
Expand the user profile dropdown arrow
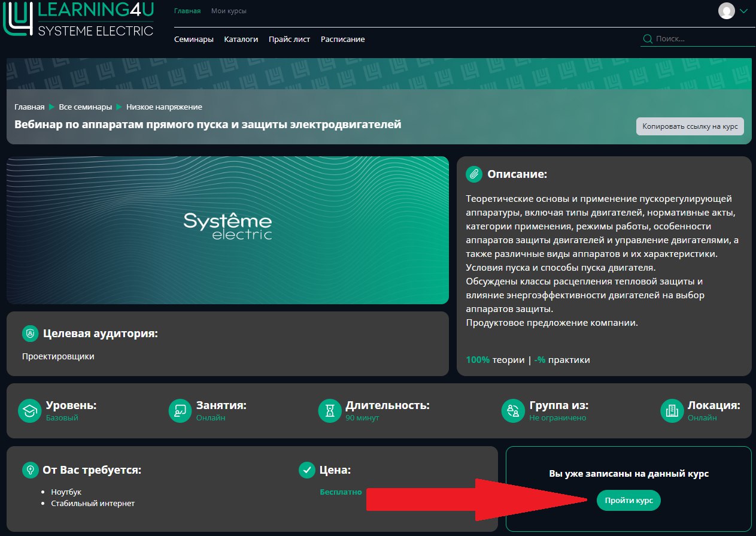click(744, 11)
